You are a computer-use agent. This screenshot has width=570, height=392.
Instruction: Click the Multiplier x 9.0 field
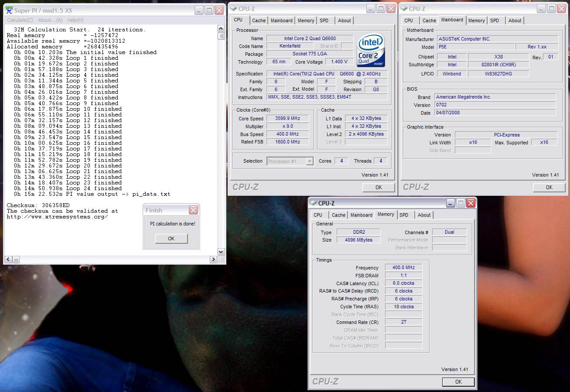click(287, 126)
